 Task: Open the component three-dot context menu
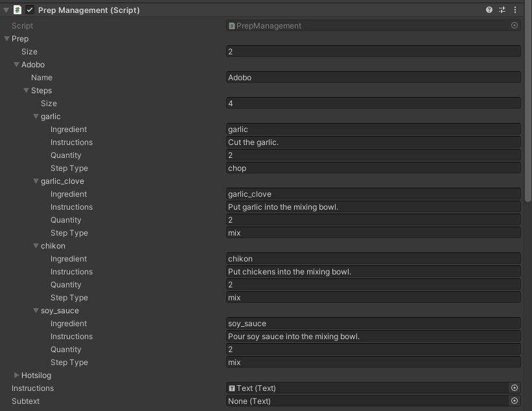515,10
